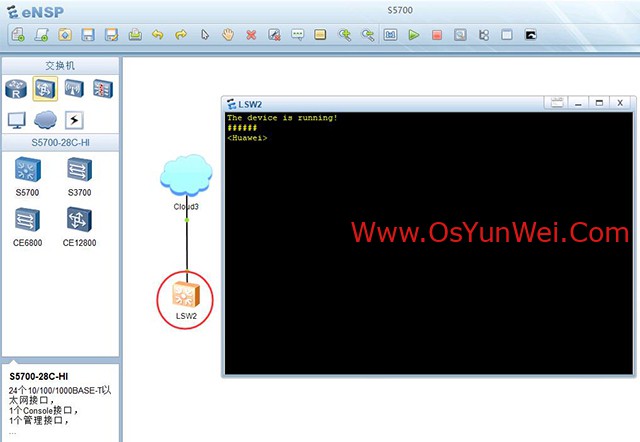
Task: Select the Router device category
Action: coord(16,89)
